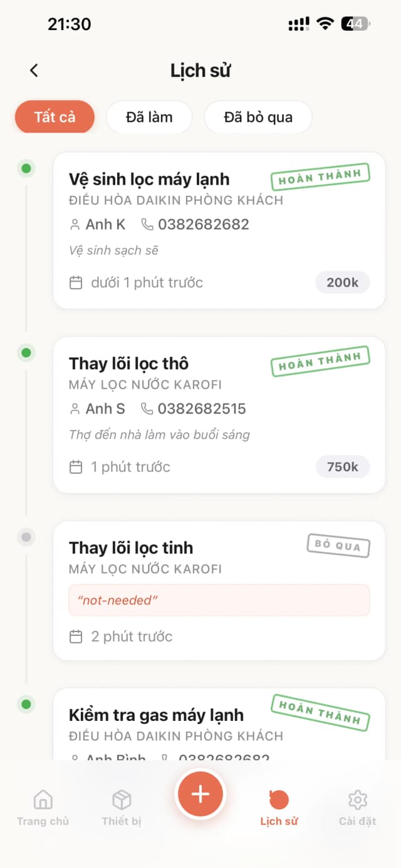Open the 'Vệ sinh lọc máy lạnh' record
The height and width of the screenshot is (868, 401).
pyautogui.click(x=218, y=230)
